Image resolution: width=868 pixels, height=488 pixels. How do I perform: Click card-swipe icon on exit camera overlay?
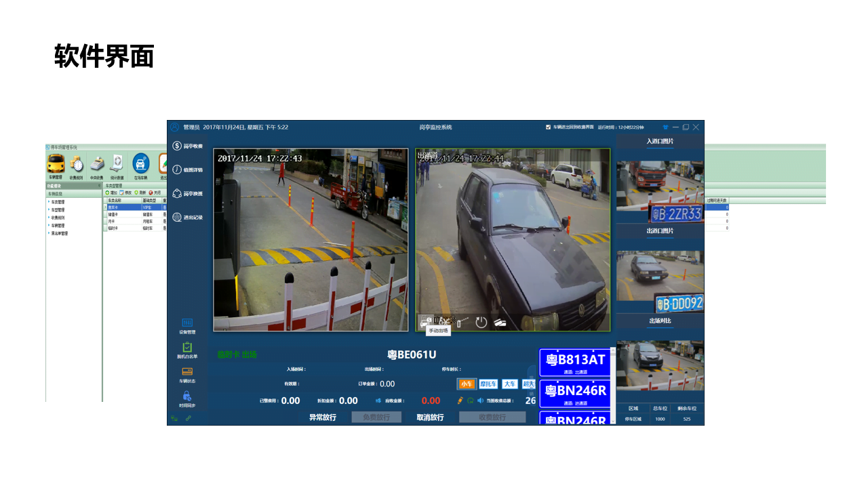click(x=500, y=322)
